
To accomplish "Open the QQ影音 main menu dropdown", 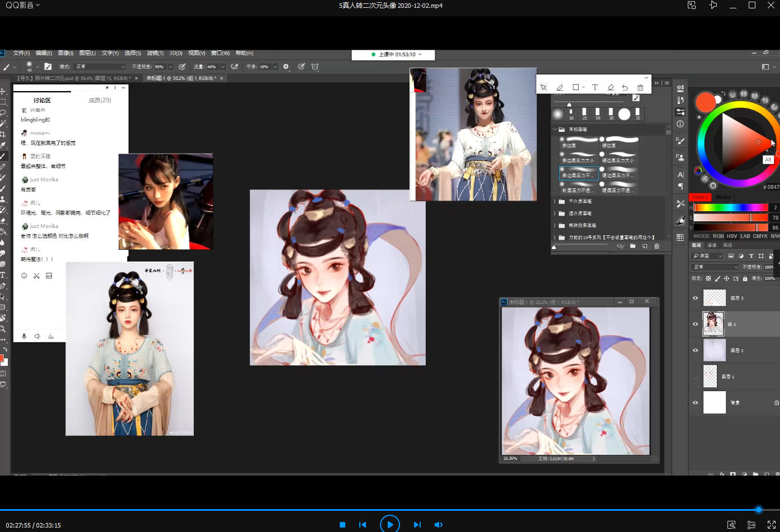I will tap(22, 5).
